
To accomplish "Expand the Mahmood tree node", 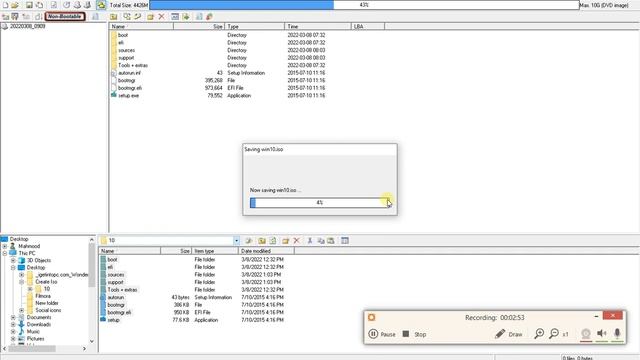I will (x=4, y=246).
